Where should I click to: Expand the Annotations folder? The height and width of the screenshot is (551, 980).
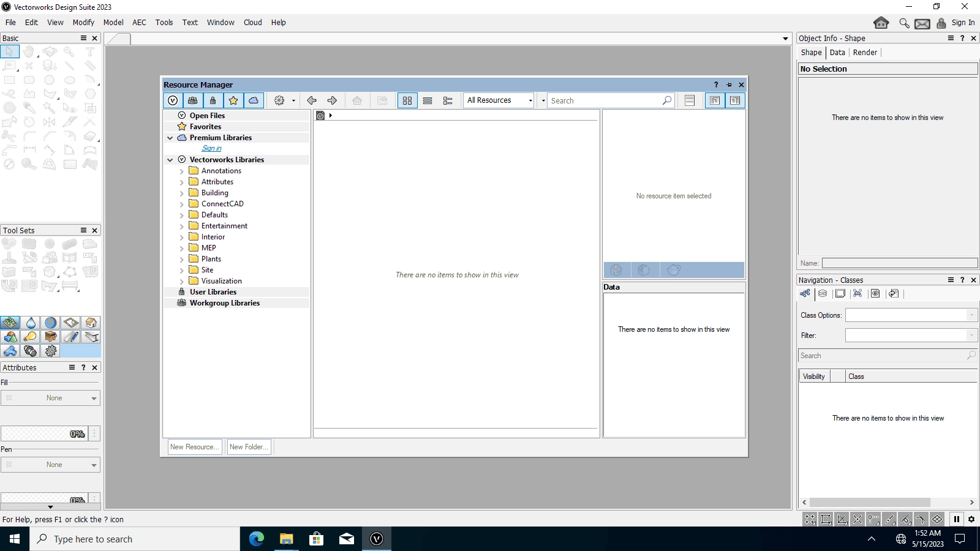coord(182,171)
